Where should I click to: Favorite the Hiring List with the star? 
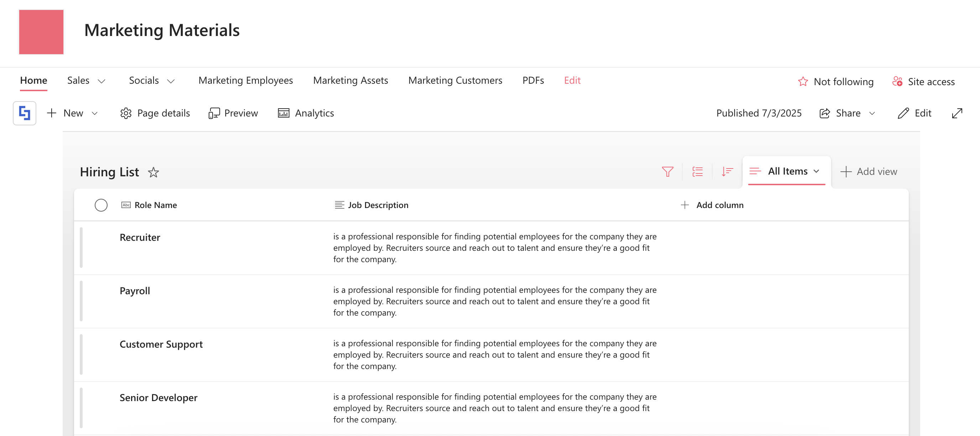click(153, 172)
